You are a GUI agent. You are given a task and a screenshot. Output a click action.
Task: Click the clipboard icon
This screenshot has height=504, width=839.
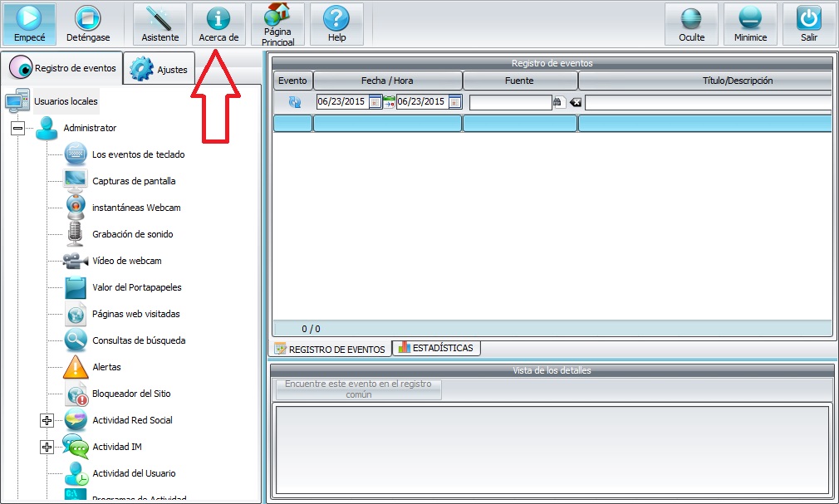point(76,287)
